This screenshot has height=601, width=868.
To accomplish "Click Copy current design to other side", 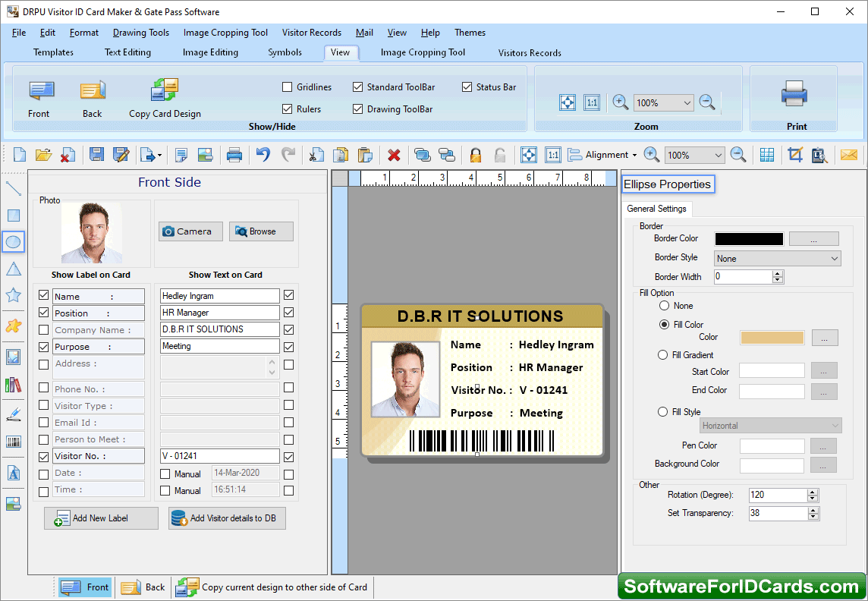I will (x=272, y=587).
